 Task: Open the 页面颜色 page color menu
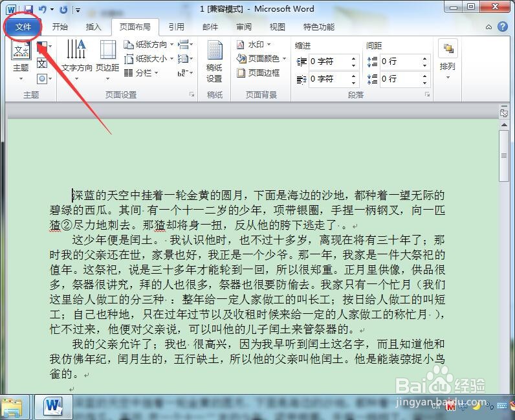(x=261, y=59)
